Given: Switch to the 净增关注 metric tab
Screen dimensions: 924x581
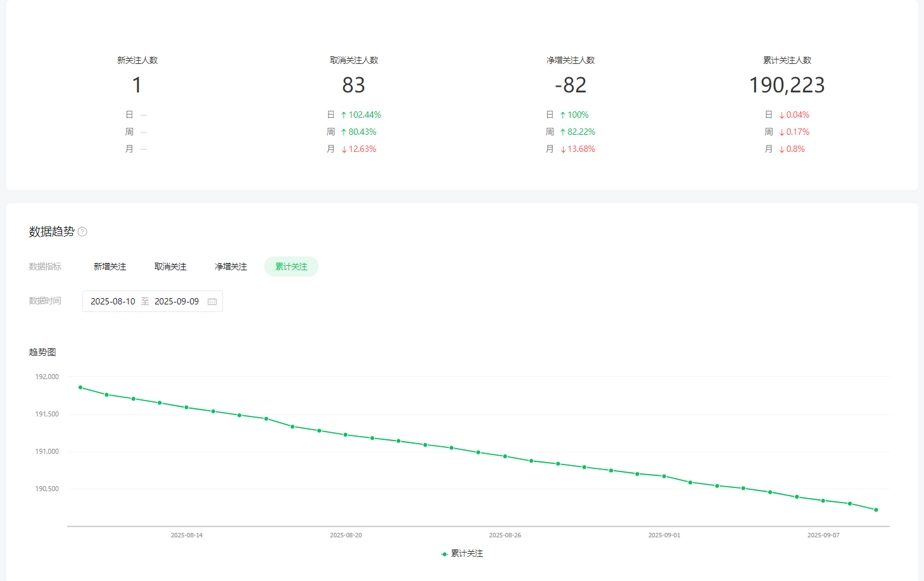Looking at the screenshot, I should [231, 266].
